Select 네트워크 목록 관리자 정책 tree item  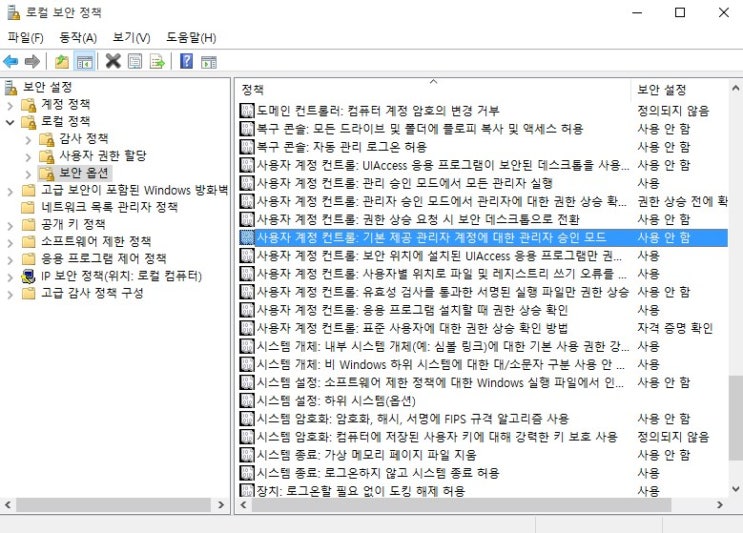pyautogui.click(x=109, y=207)
